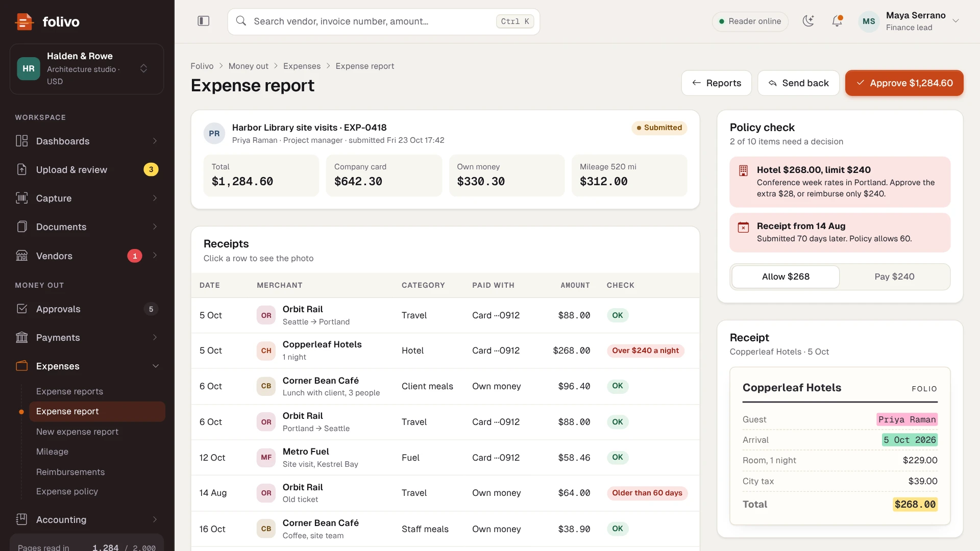Go back using Reports button

(x=716, y=83)
